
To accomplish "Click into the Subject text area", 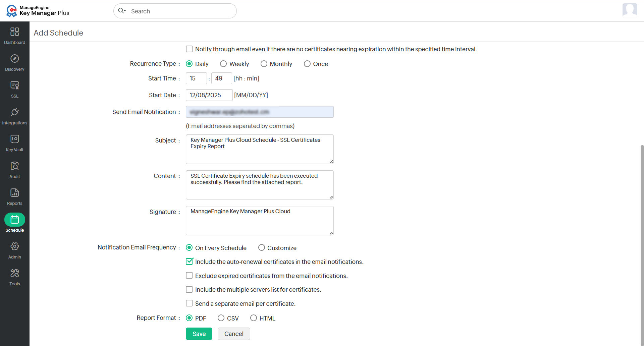I will pyautogui.click(x=260, y=149).
